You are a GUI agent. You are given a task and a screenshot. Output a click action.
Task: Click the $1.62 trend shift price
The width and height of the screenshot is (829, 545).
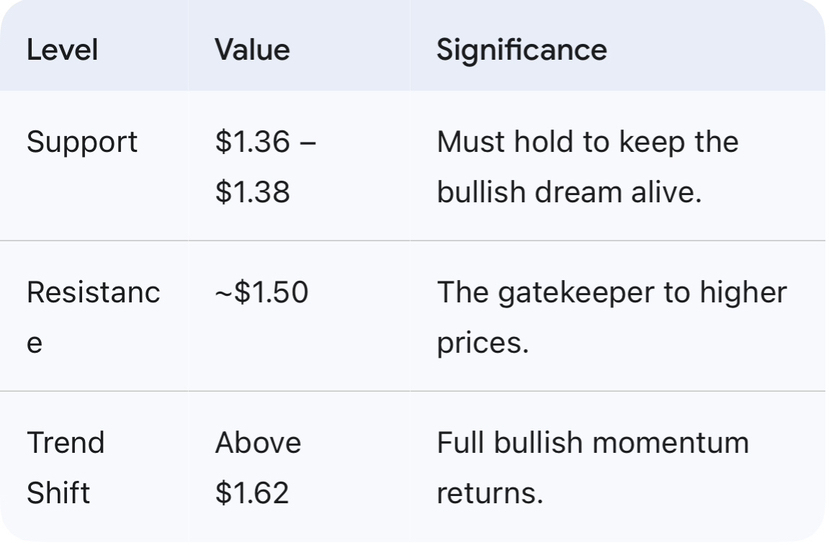tap(252, 493)
